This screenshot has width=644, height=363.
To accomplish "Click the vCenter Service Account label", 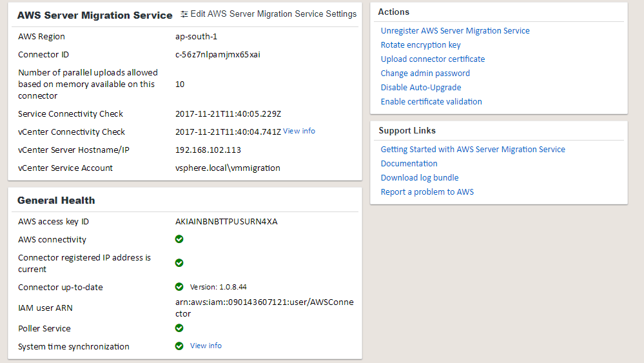I will tap(65, 168).
